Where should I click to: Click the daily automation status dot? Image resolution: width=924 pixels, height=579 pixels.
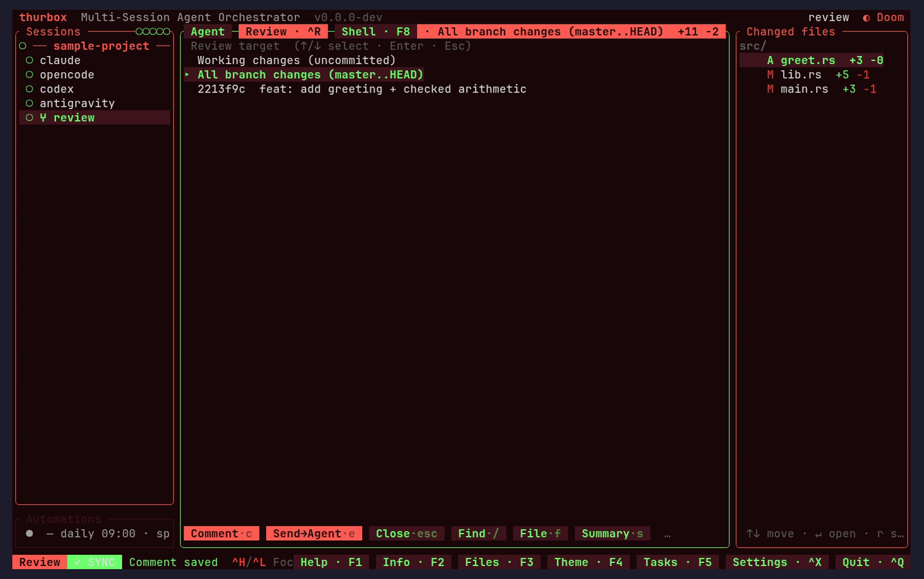pos(29,533)
